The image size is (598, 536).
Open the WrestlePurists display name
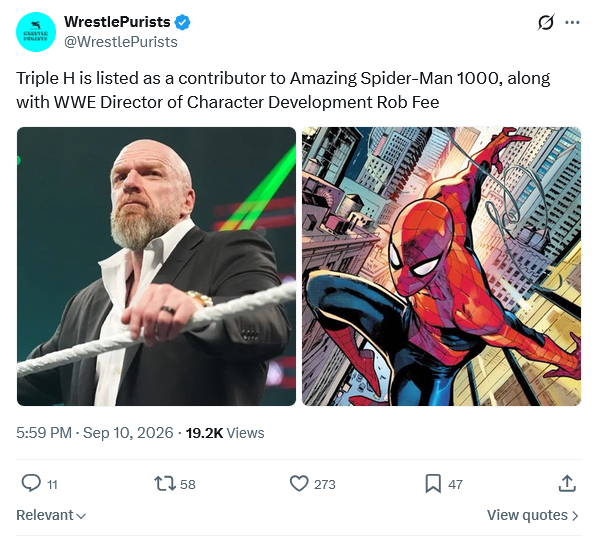pyautogui.click(x=117, y=22)
